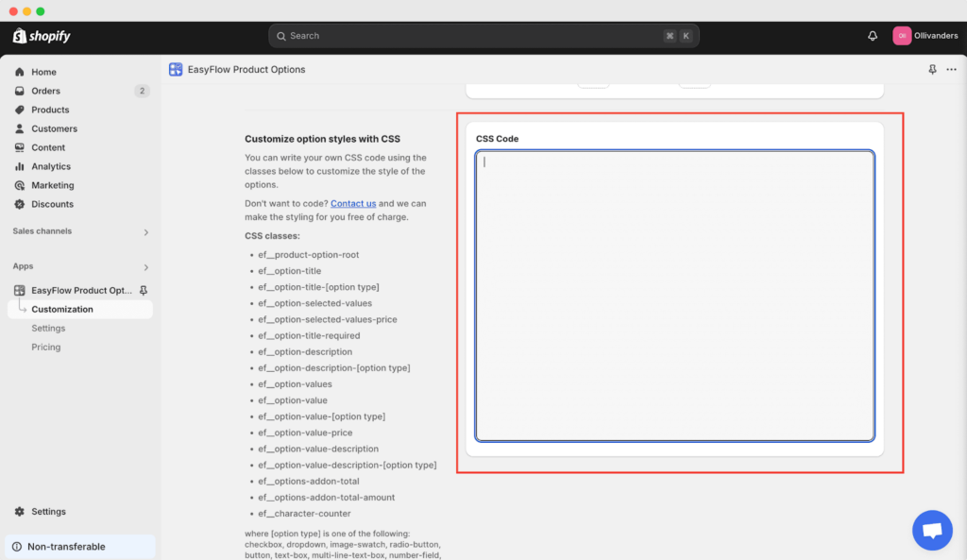This screenshot has height=560, width=967.
Task: Click inside the CSS Code textarea
Action: (x=674, y=295)
